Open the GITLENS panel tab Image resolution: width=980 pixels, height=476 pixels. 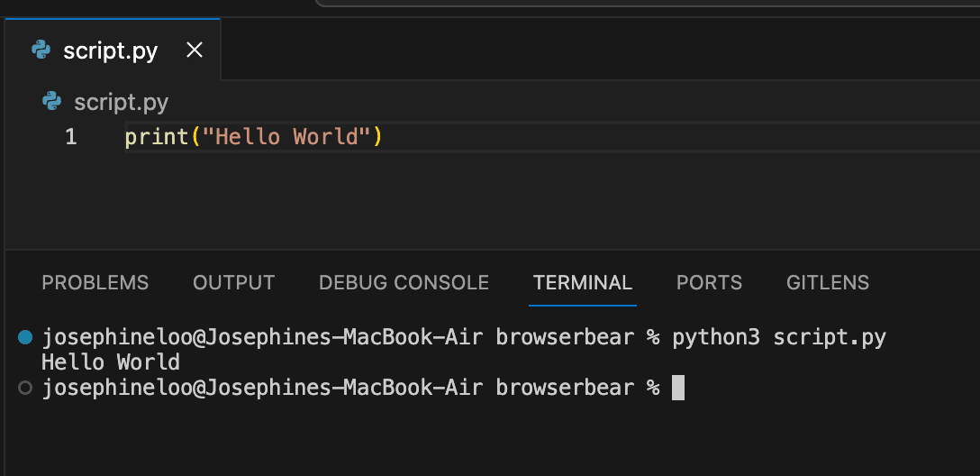pyautogui.click(x=828, y=283)
